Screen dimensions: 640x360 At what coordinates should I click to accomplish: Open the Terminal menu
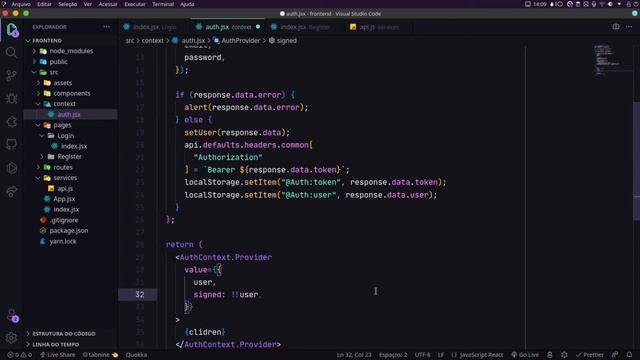coord(163,4)
